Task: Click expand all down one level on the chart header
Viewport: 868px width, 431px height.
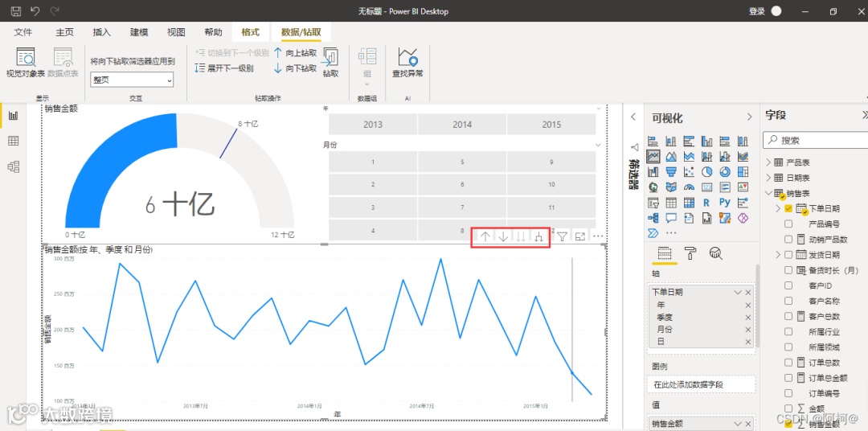Action: (x=538, y=237)
